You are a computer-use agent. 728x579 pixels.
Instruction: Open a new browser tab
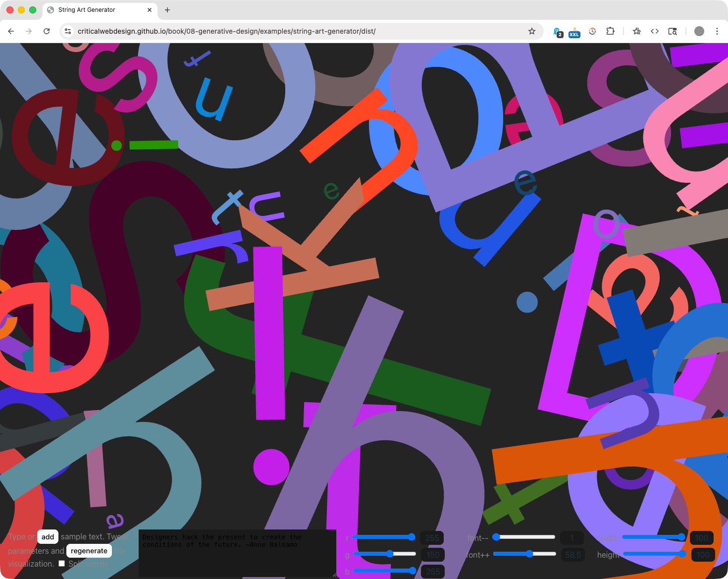167,10
